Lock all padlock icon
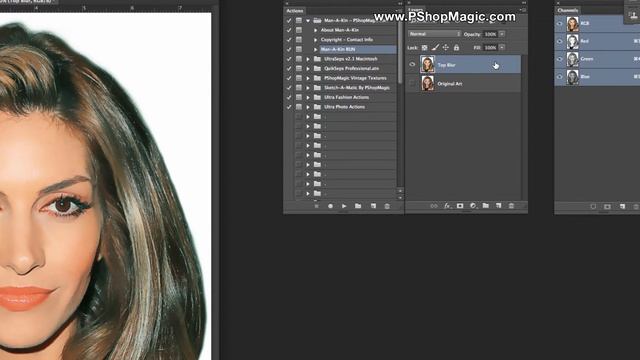 coord(456,48)
